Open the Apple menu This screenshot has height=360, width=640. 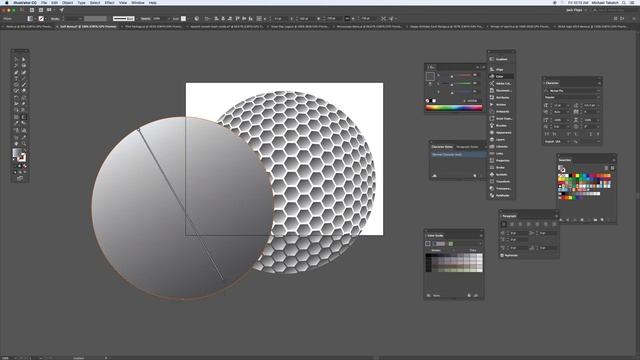[6, 2]
